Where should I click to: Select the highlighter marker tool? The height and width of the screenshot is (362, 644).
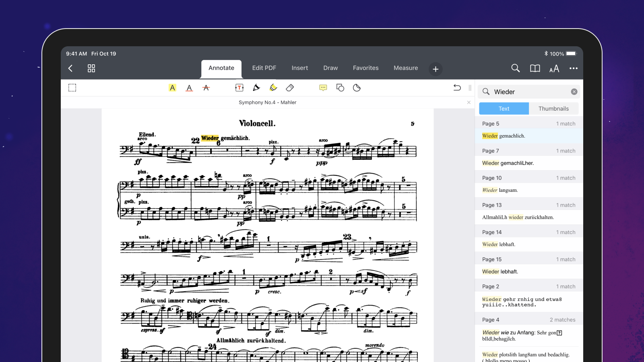(273, 88)
